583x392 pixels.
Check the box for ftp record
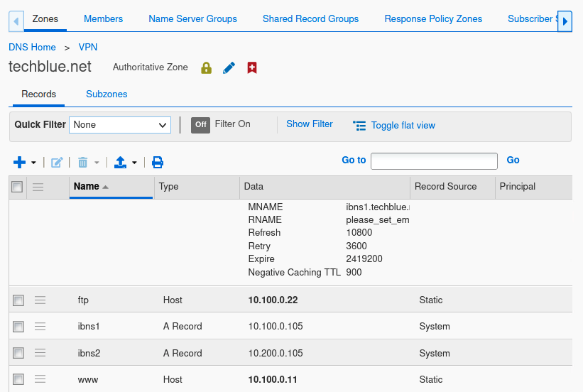18,300
